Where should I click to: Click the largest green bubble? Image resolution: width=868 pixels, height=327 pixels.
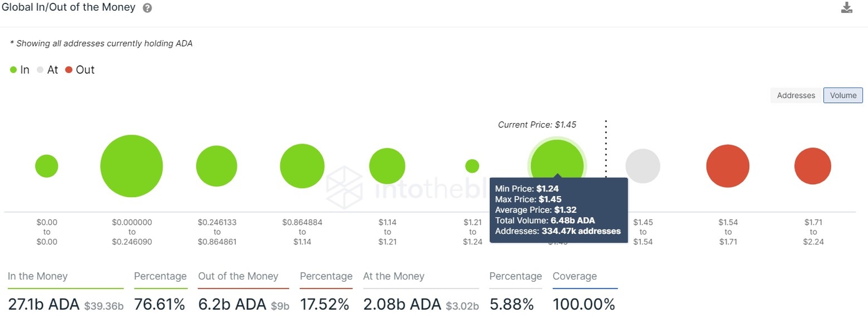(x=132, y=166)
